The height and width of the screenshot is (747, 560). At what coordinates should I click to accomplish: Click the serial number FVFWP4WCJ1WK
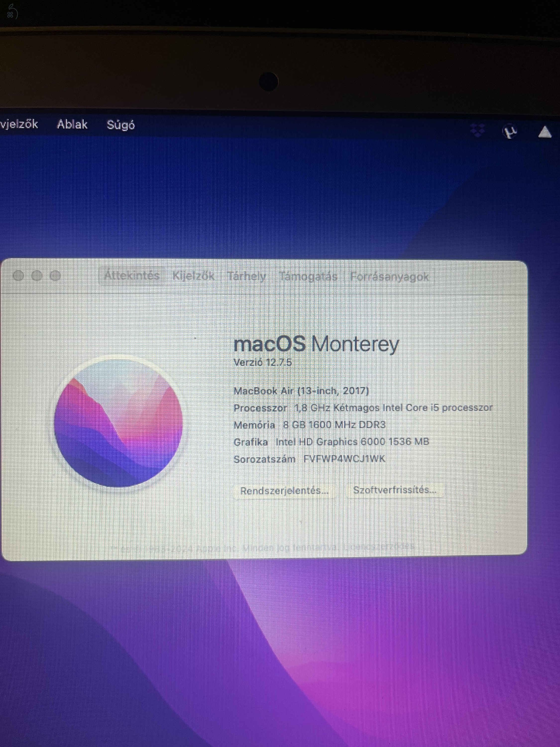(344, 459)
